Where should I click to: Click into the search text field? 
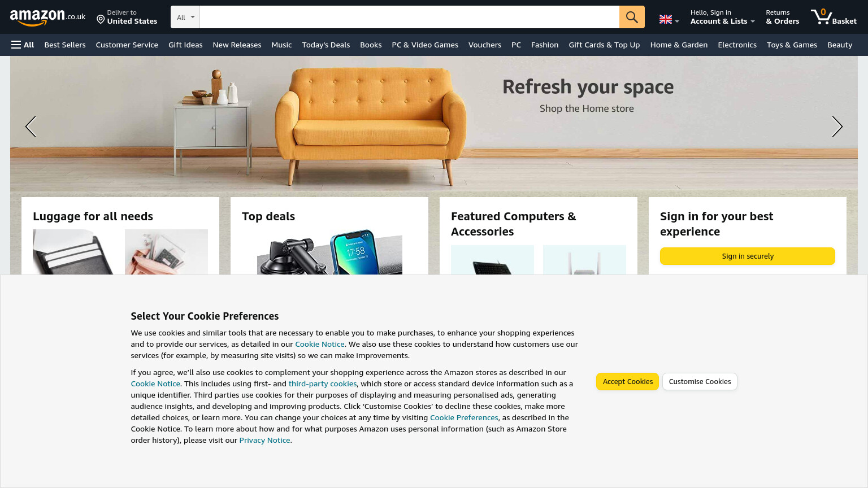(x=409, y=17)
